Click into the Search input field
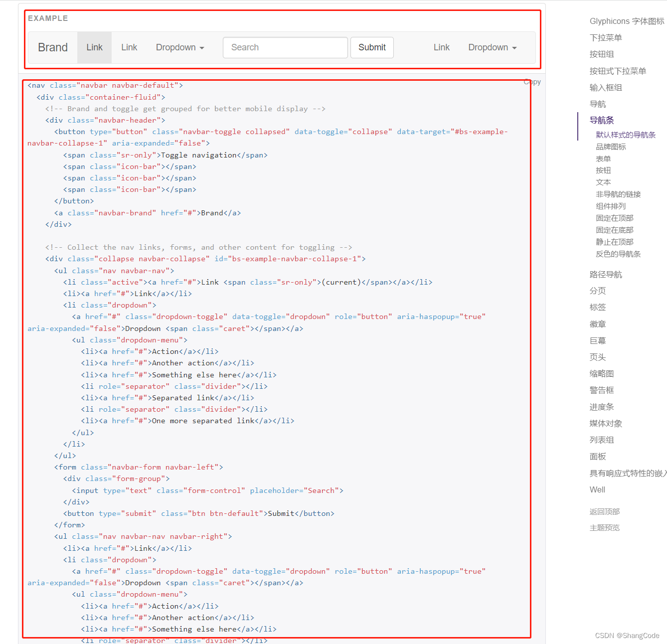 coord(285,47)
